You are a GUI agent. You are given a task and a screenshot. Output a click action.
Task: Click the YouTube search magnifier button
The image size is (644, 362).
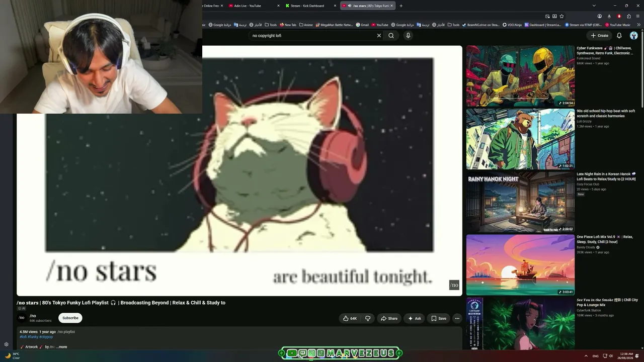coord(391,36)
